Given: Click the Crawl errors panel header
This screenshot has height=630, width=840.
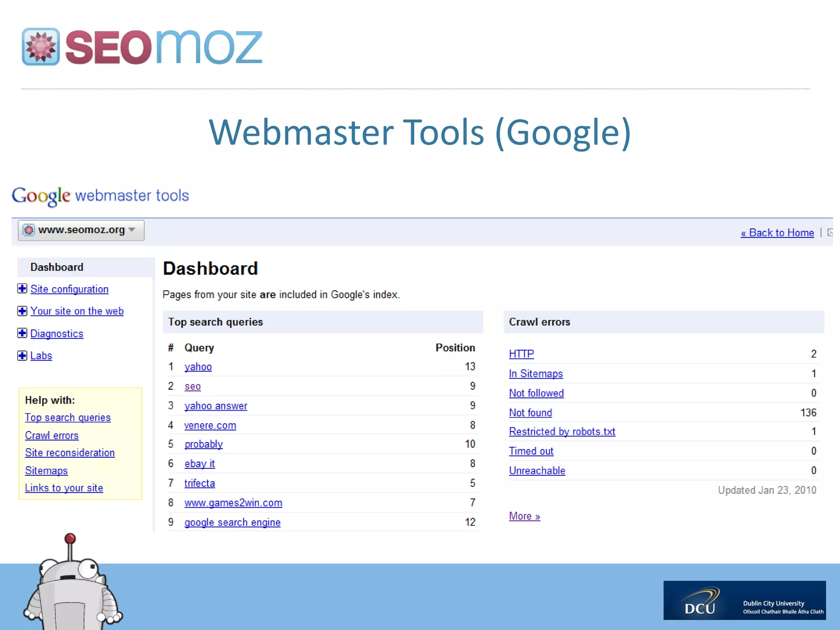Looking at the screenshot, I should pos(664,322).
